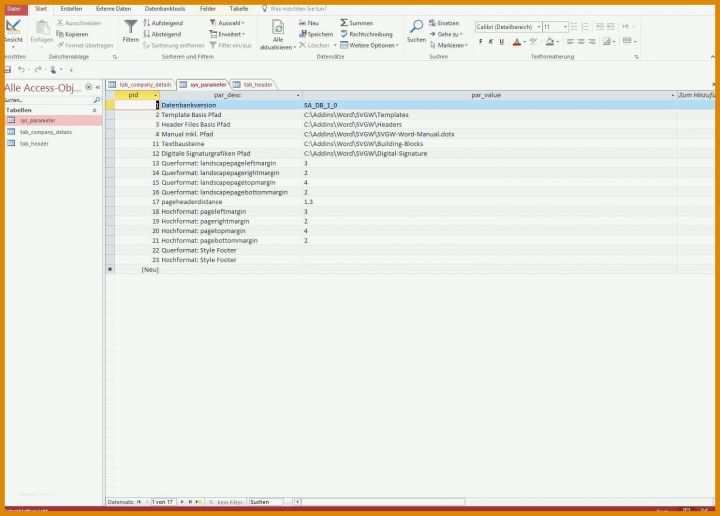Align text right in ribbon
Viewport: 720px width, 516px height.
(592, 42)
